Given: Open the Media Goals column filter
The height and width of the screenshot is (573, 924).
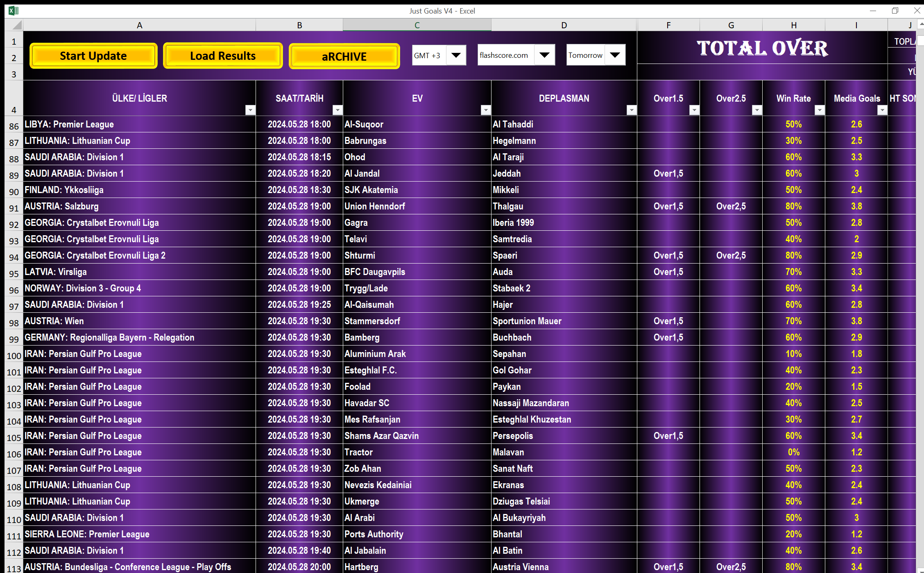Looking at the screenshot, I should click(x=882, y=110).
